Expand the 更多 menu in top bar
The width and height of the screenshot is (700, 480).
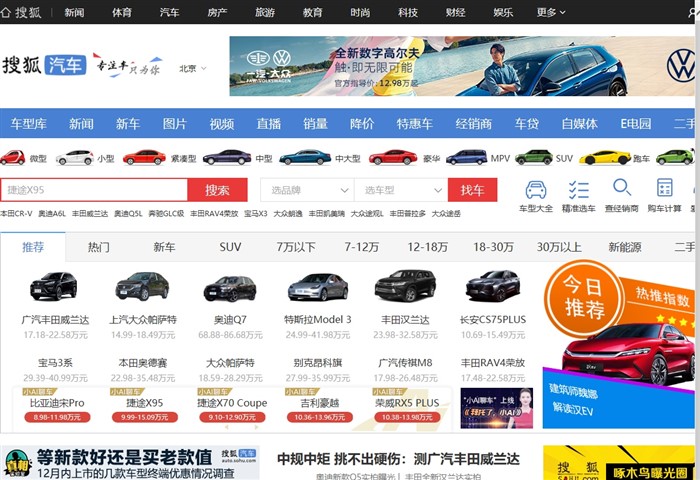coord(551,13)
